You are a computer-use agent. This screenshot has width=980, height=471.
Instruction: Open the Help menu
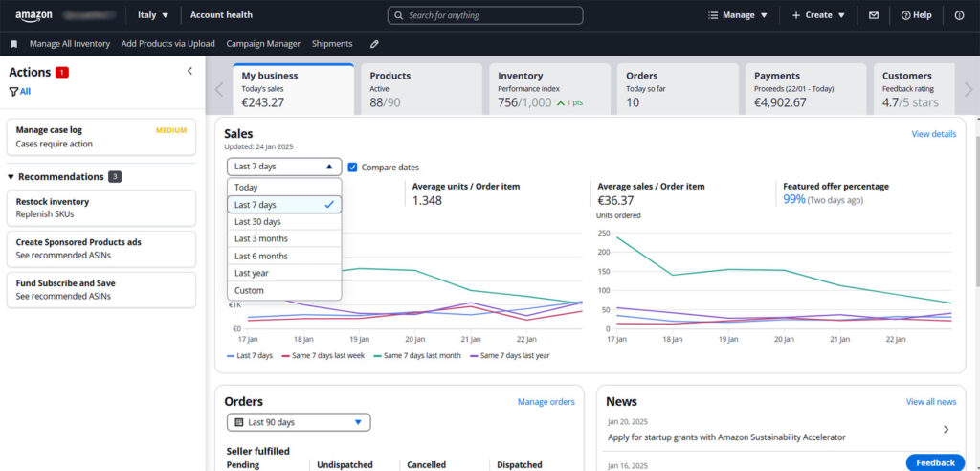pyautogui.click(x=916, y=15)
